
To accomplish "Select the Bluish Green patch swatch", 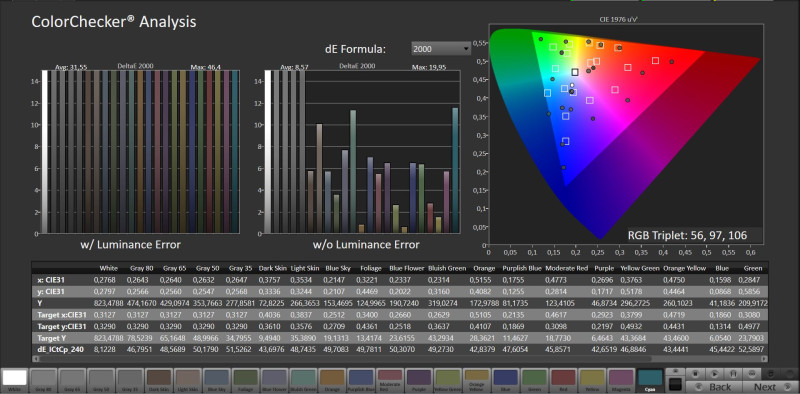I will [303, 380].
